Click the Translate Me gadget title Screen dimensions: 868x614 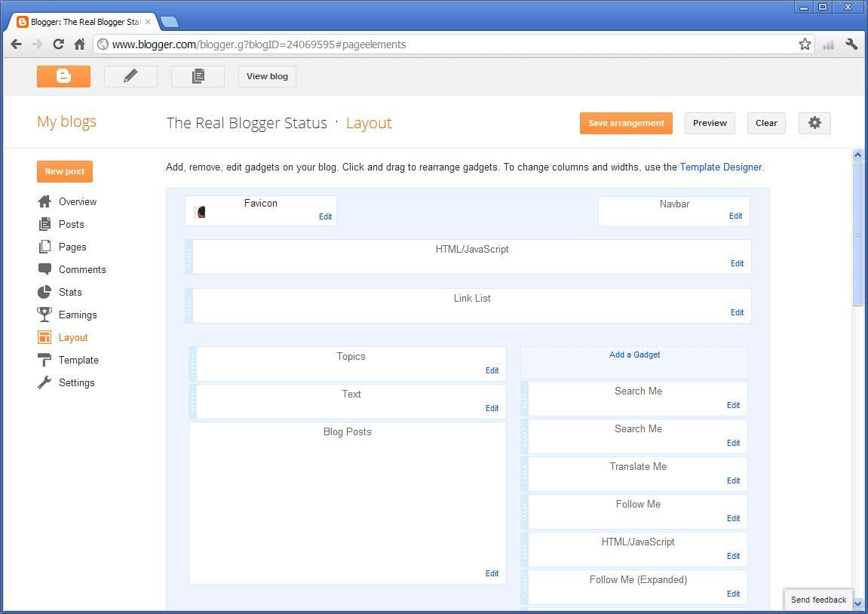click(x=638, y=467)
